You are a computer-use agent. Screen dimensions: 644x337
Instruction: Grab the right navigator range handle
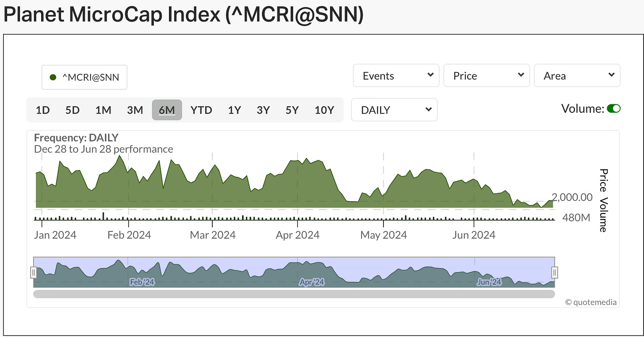click(x=555, y=272)
